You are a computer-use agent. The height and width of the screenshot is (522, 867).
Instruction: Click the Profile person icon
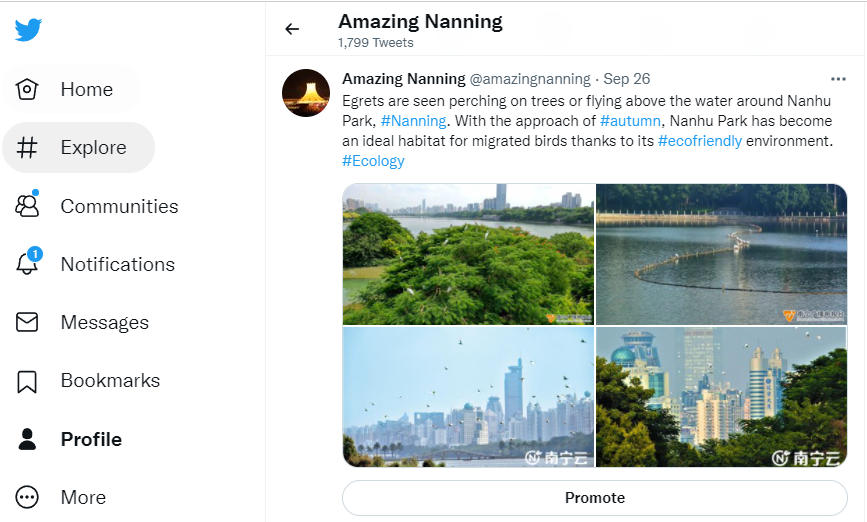(x=27, y=439)
